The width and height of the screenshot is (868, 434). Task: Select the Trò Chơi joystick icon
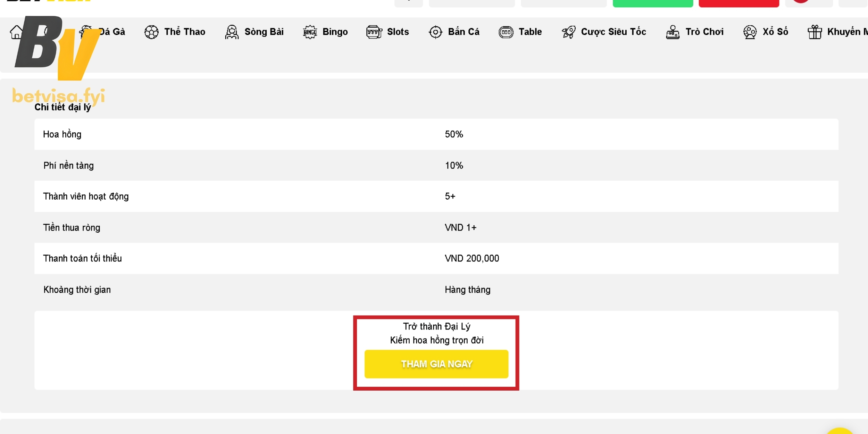[x=673, y=32]
